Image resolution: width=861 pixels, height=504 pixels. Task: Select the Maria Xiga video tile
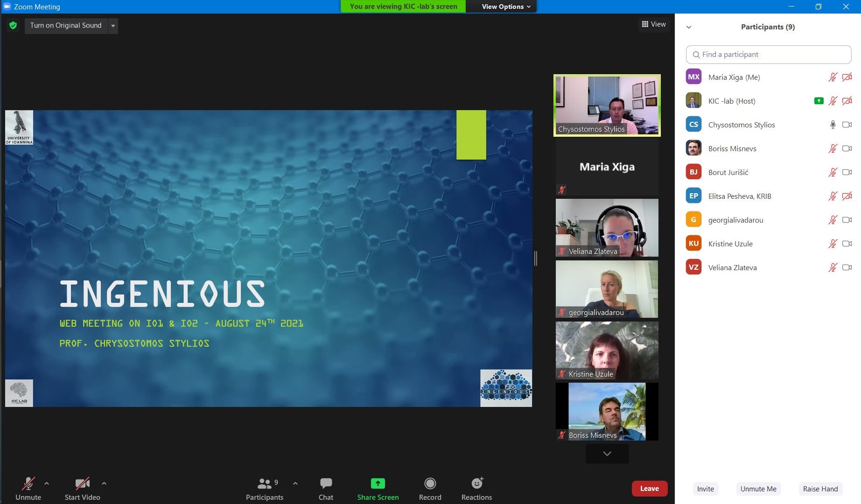(x=607, y=167)
